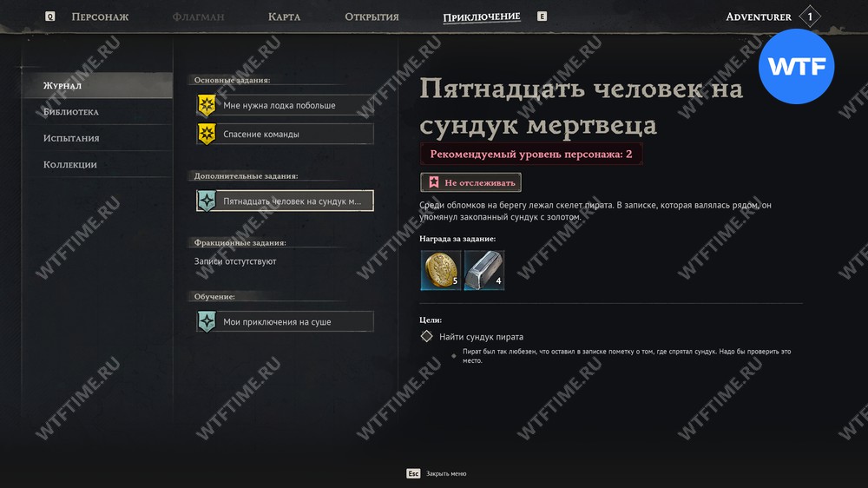
Task: Click the E key icon after Приключение
Action: 542,16
